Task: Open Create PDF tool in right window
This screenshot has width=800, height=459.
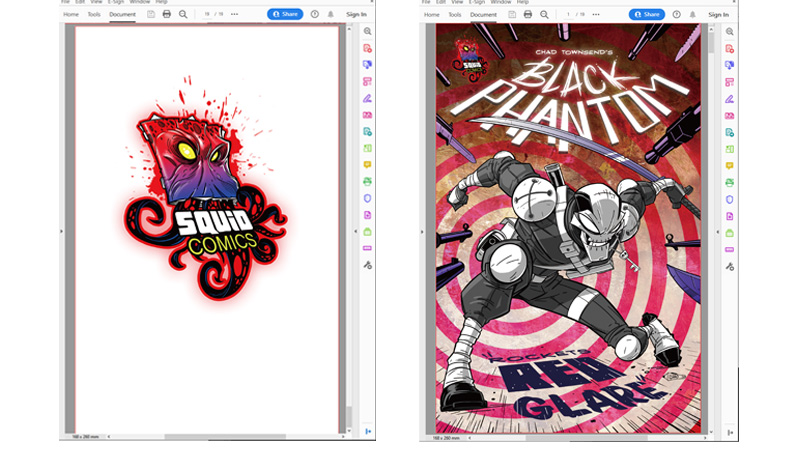Action: 730,48
